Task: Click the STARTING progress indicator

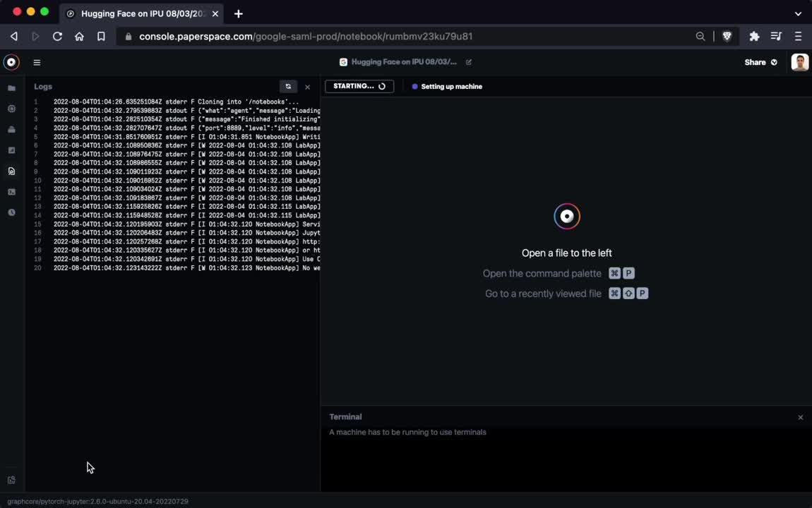Action: pyautogui.click(x=359, y=86)
